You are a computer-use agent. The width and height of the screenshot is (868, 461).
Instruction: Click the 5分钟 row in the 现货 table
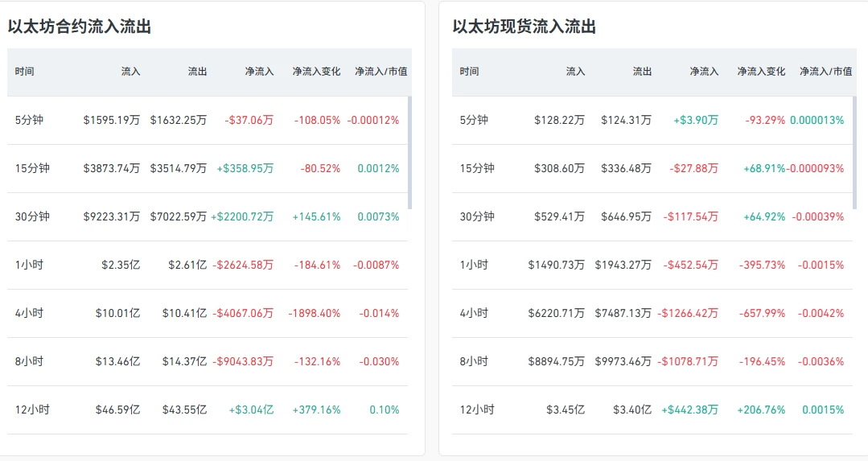652,120
